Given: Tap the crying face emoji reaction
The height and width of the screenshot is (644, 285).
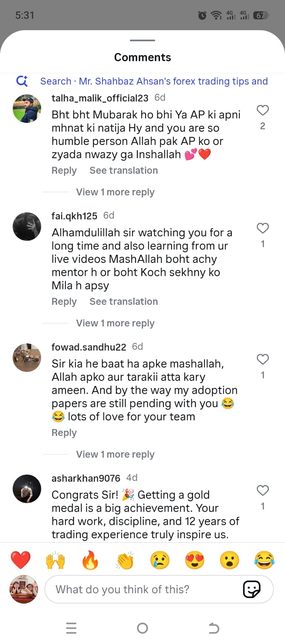Looking at the screenshot, I should click(160, 560).
